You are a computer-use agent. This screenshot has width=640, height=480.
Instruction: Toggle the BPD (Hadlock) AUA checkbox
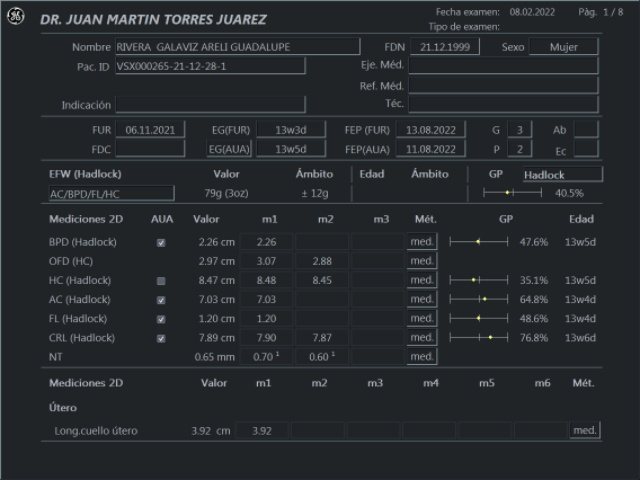[x=161, y=242]
